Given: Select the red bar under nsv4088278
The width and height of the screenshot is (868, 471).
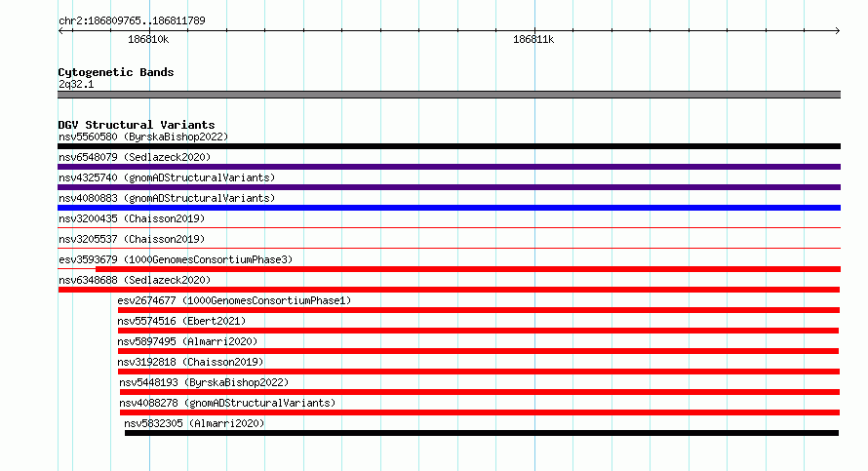Looking at the screenshot, I should [x=480, y=412].
